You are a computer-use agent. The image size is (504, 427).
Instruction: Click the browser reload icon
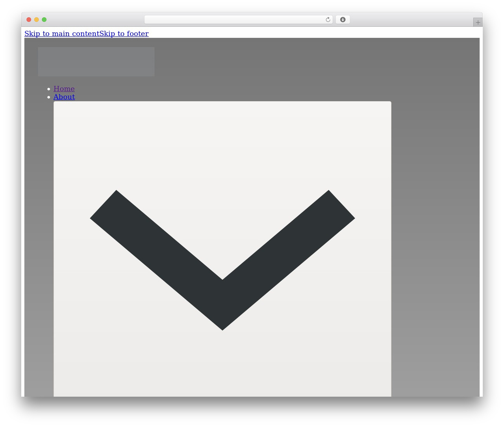(x=328, y=20)
